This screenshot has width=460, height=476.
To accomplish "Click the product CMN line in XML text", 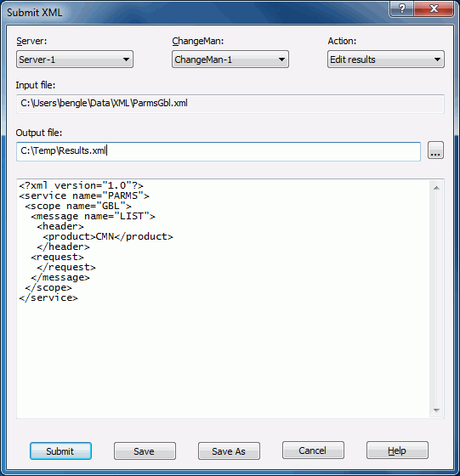I will click(x=108, y=236).
